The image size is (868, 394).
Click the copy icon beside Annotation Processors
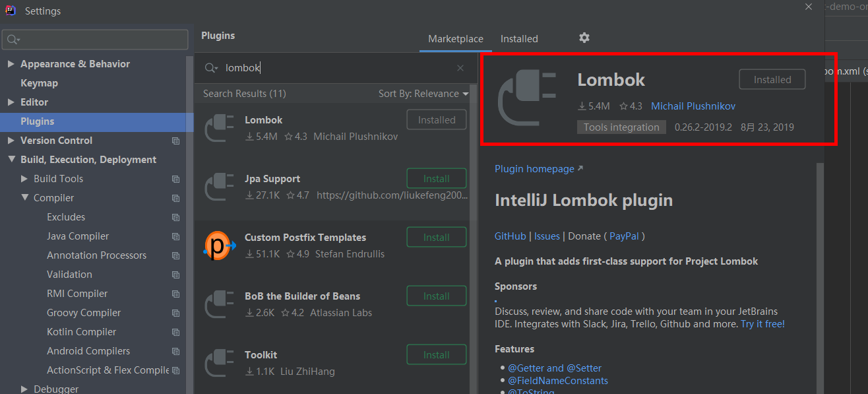[175, 255]
